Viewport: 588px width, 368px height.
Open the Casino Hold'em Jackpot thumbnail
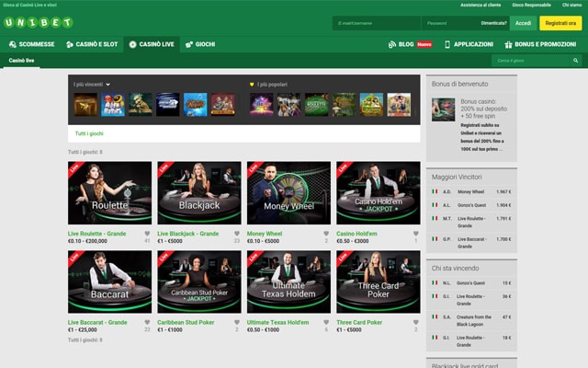379,193
